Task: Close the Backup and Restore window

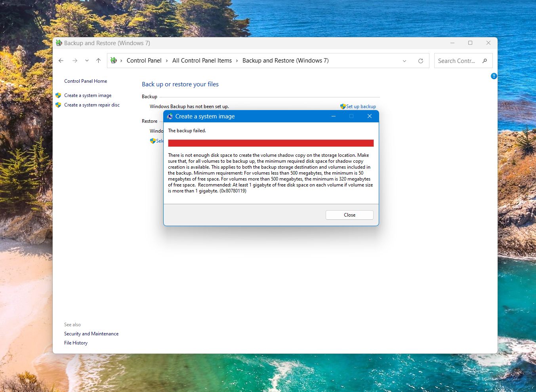Action: (x=488, y=43)
